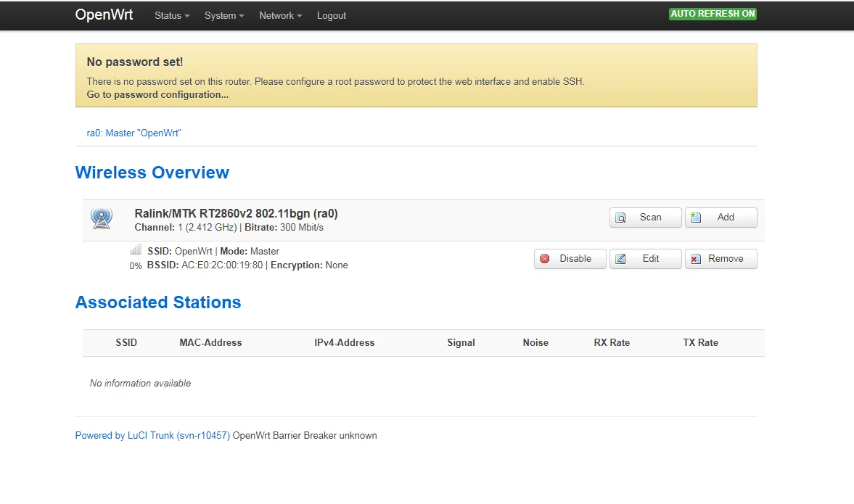Click the Channel 1 (2.412 GHz) text

click(186, 228)
